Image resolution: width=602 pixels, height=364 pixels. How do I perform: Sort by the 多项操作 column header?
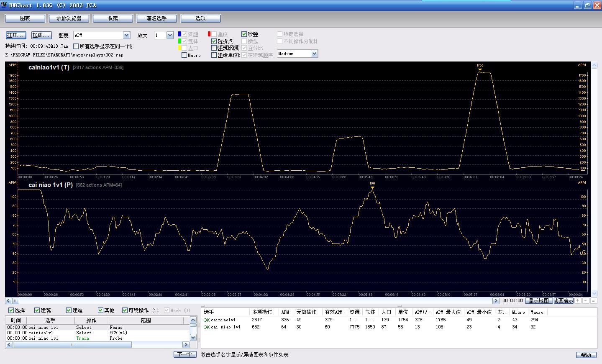point(265,312)
